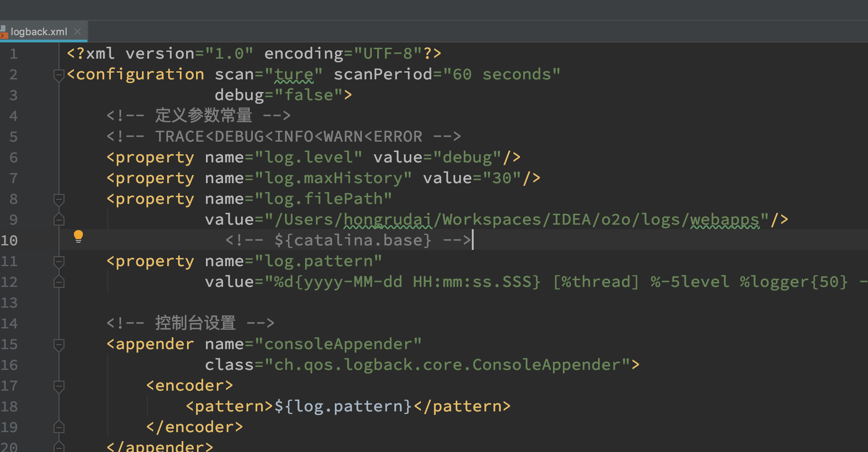Click the misspelled "ture" scan value
This screenshot has width=868, height=452.
click(294, 74)
